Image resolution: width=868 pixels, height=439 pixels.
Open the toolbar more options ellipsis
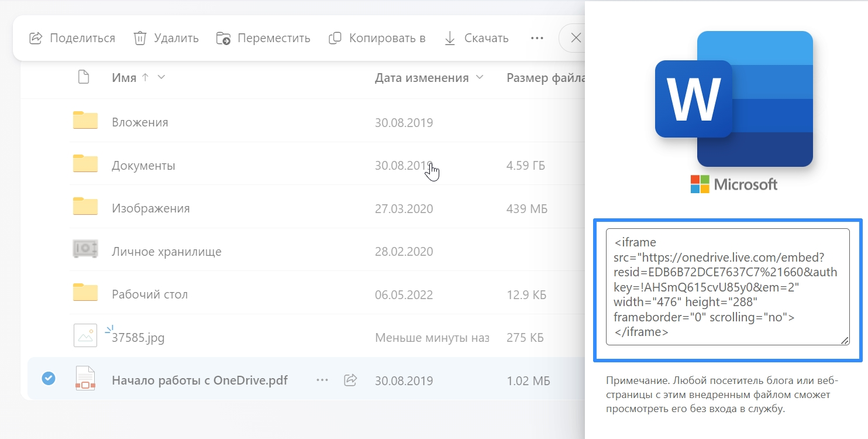pyautogui.click(x=537, y=38)
